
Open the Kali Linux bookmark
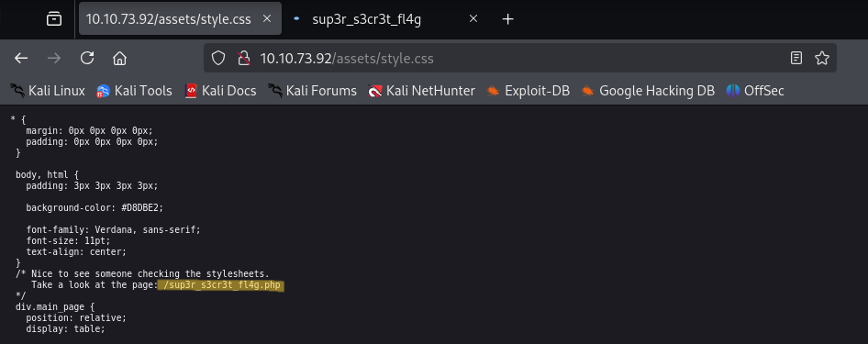[48, 91]
